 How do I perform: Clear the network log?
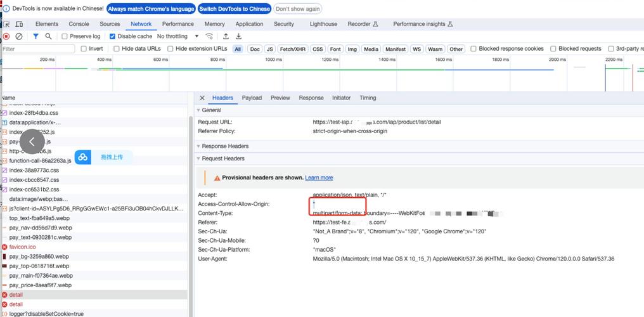[x=19, y=37]
